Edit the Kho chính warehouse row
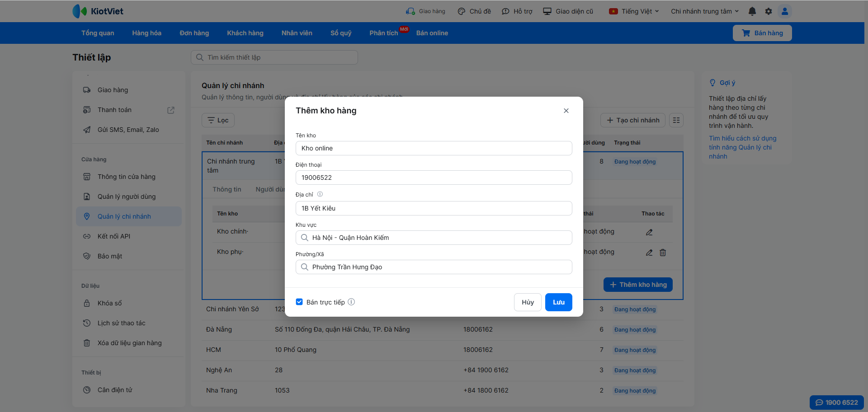Viewport: 868px width, 412px height. (x=649, y=232)
